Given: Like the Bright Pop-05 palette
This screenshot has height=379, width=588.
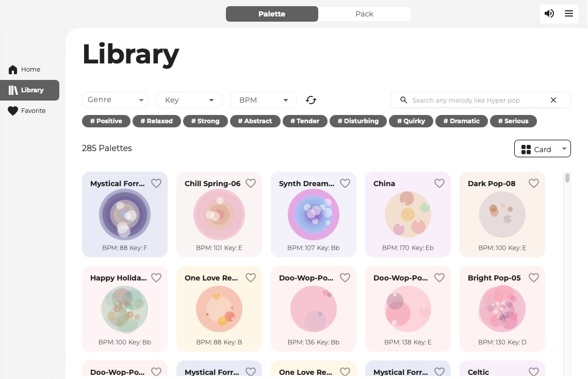Looking at the screenshot, I should (534, 277).
